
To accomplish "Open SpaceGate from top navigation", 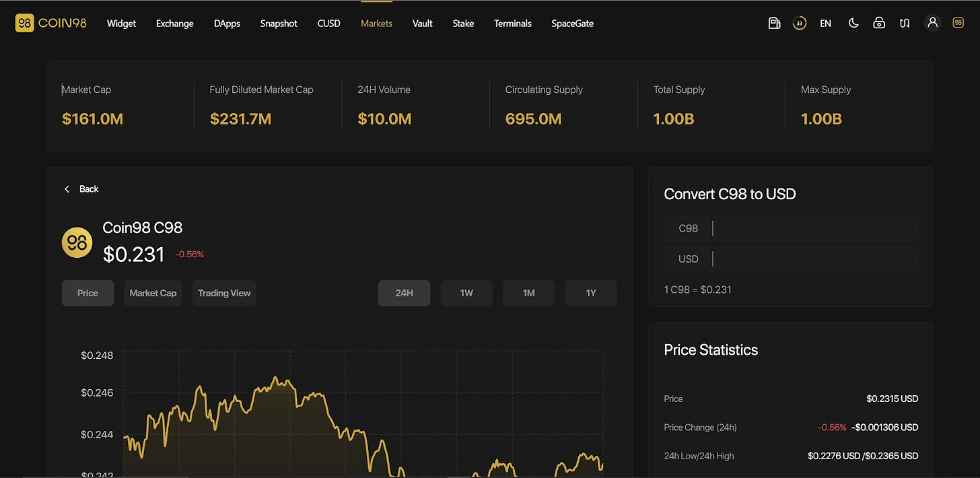I will click(572, 23).
